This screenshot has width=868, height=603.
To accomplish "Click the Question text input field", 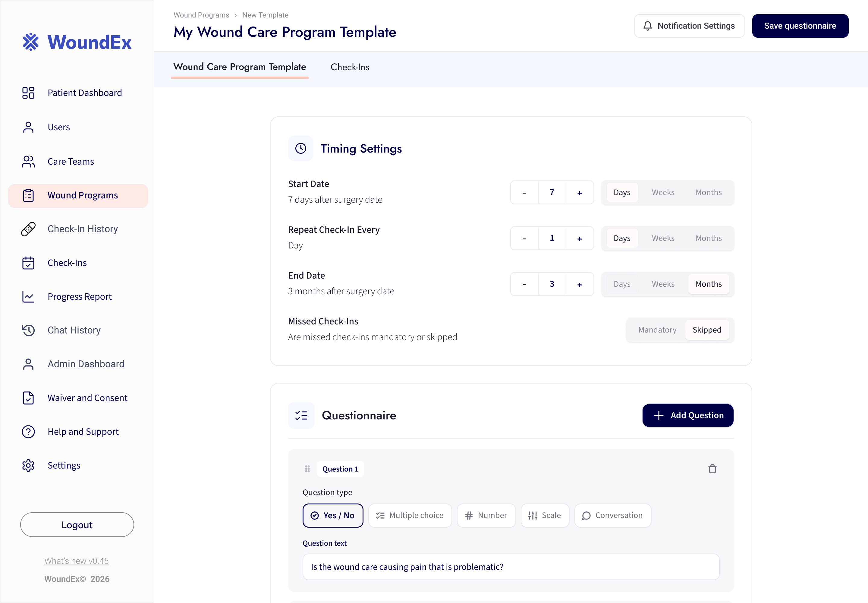I will click(x=511, y=567).
